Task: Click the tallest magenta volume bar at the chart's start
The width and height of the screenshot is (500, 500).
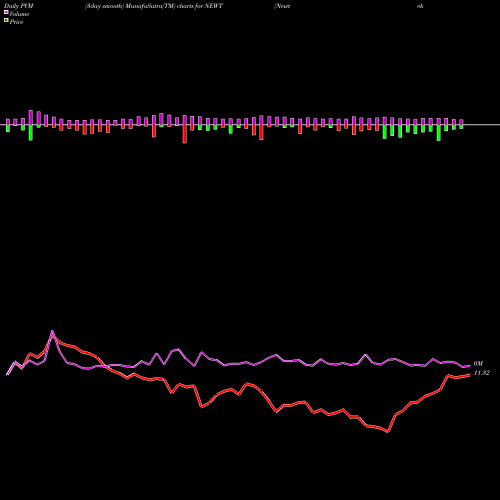Action: click(31, 117)
